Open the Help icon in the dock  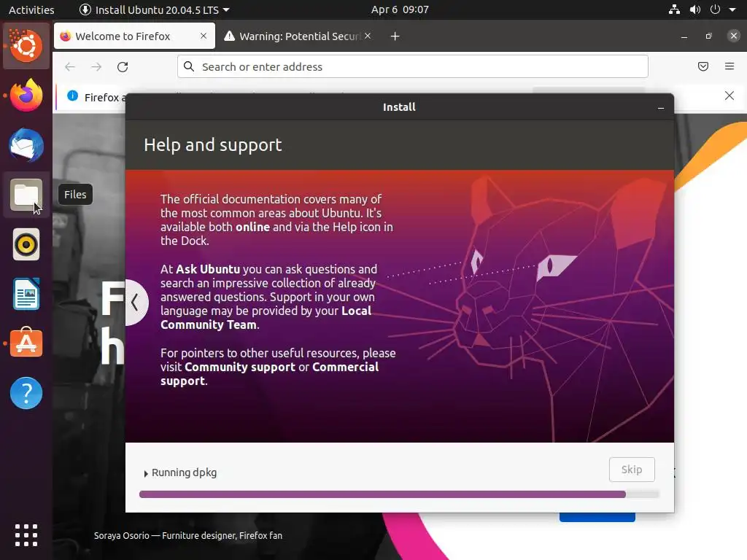(x=26, y=393)
